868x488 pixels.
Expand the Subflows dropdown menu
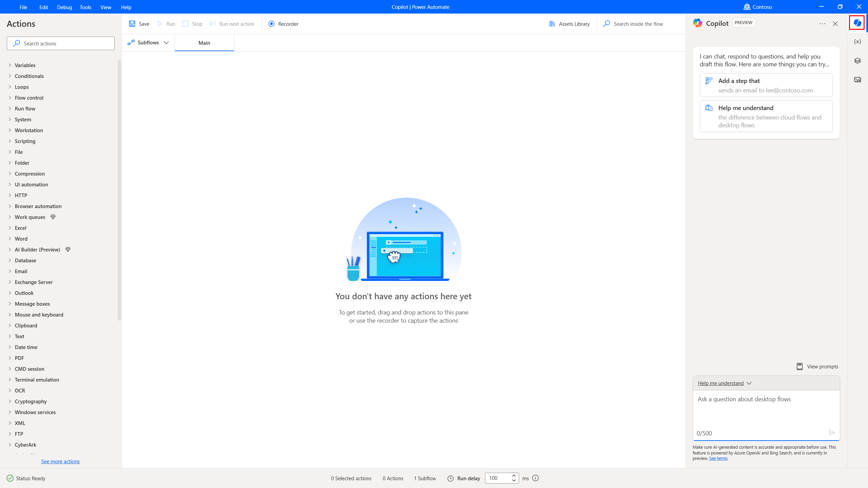click(x=166, y=42)
